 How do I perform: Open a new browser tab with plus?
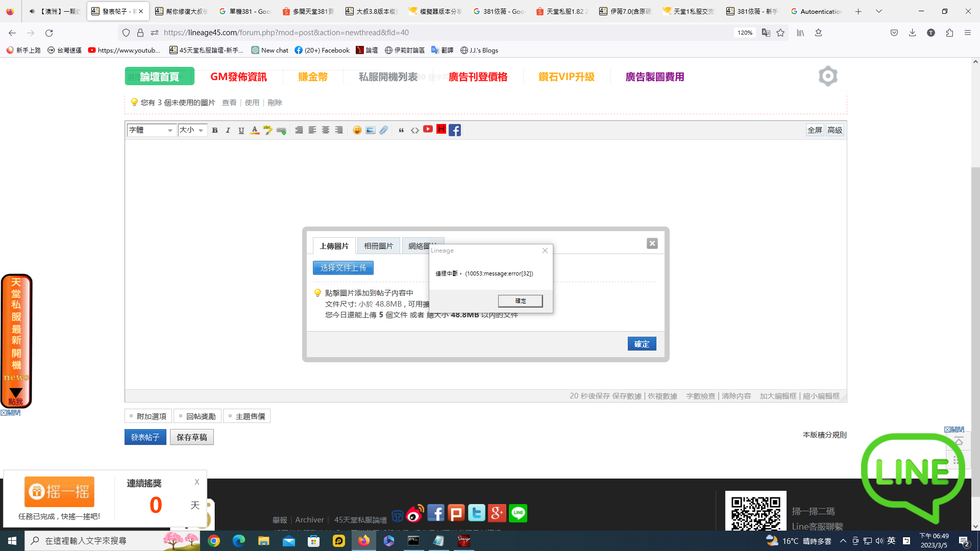pyautogui.click(x=859, y=11)
